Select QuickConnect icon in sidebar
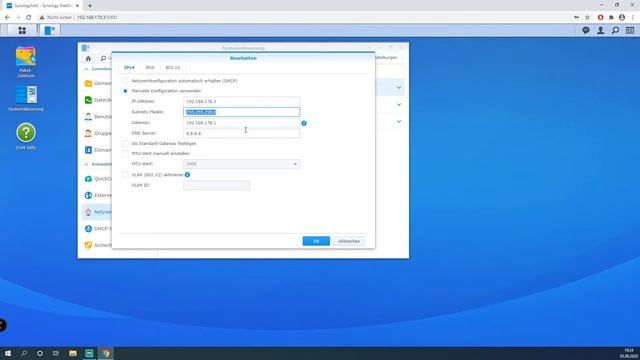Screen dimensions: 640x360 [88, 179]
